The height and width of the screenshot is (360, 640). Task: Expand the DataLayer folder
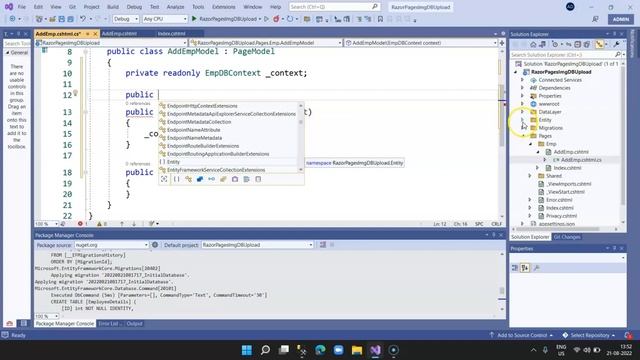522,112
